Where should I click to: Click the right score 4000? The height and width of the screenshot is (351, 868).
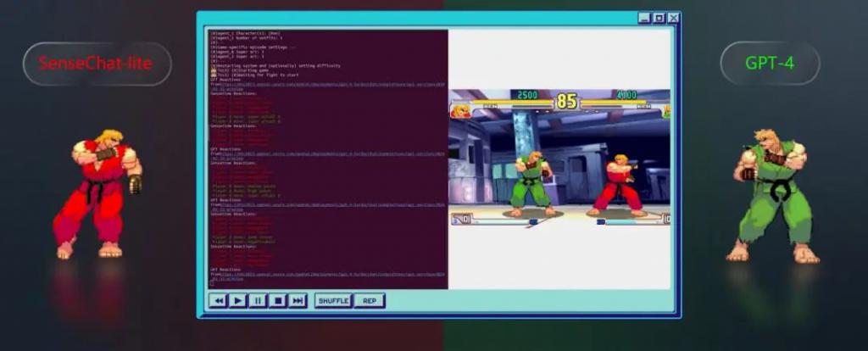626,95
